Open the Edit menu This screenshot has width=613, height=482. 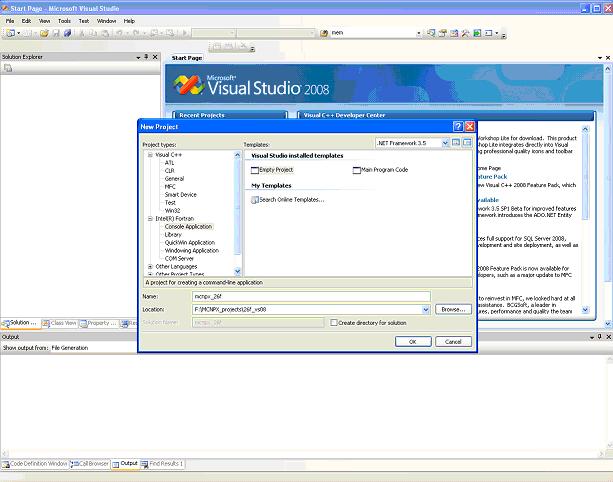[26, 21]
